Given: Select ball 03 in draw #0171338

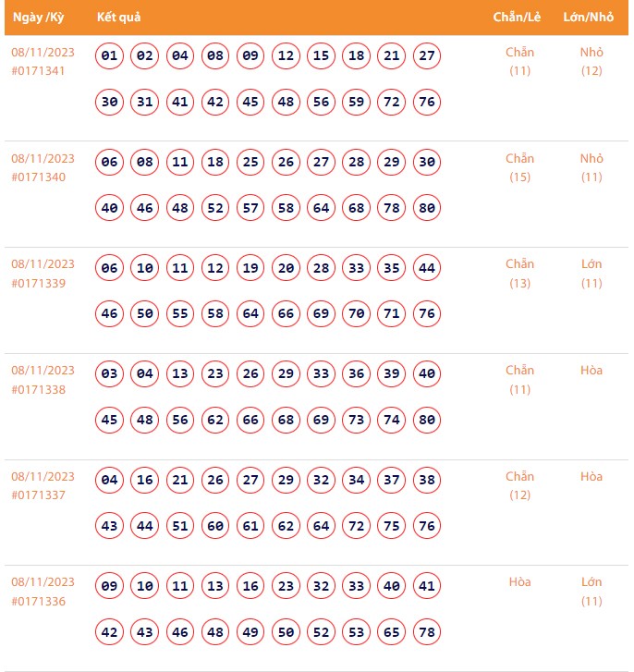Looking at the screenshot, I should click(110, 374).
